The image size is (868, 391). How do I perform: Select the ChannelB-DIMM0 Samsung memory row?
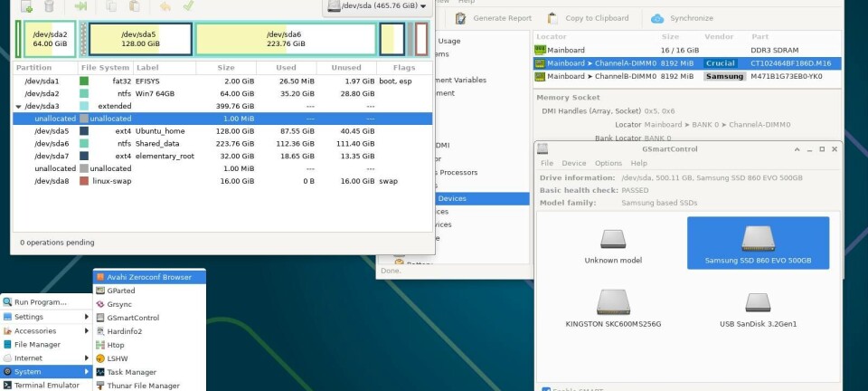pos(687,76)
